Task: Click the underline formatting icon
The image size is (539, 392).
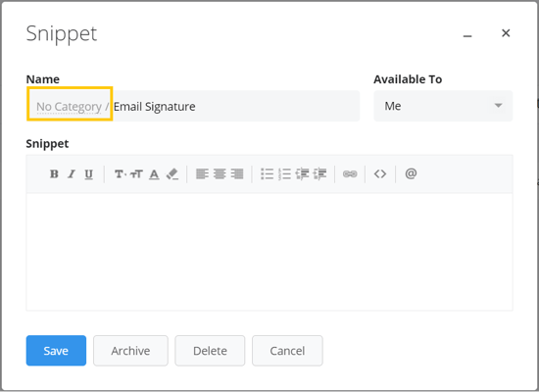Action: click(88, 174)
